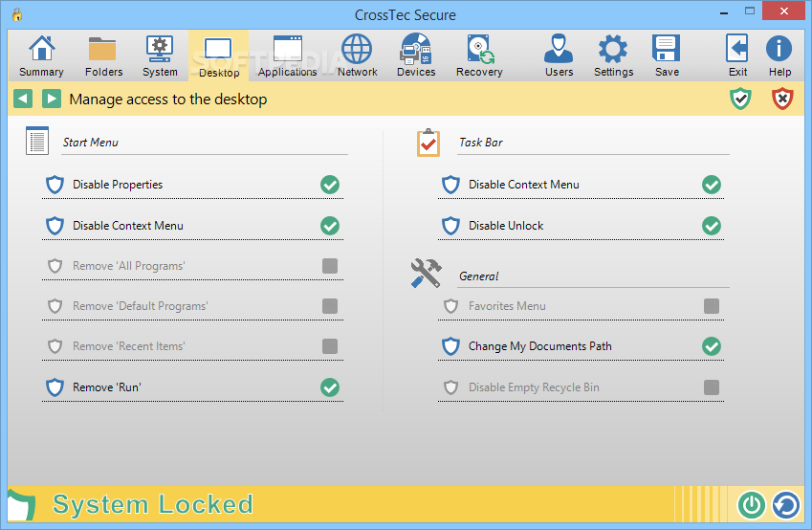The width and height of the screenshot is (812, 530).
Task: Click shield icon beside Favorites Menu
Action: click(450, 306)
